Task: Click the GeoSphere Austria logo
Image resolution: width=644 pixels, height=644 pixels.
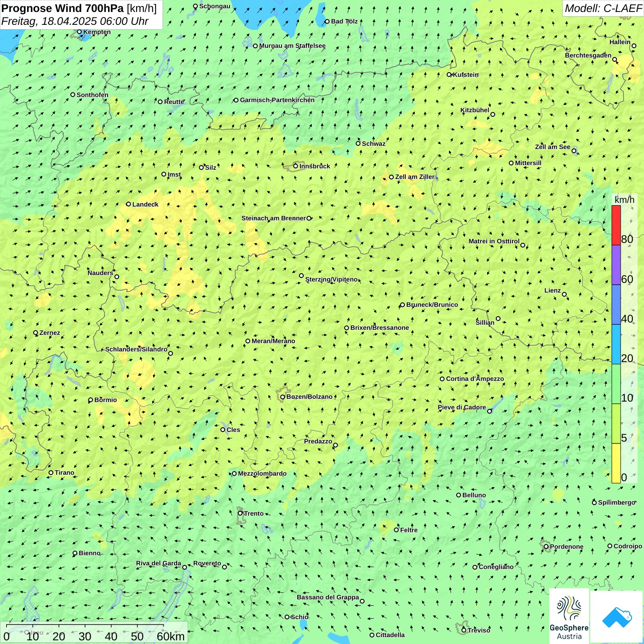Action: [x=569, y=617]
